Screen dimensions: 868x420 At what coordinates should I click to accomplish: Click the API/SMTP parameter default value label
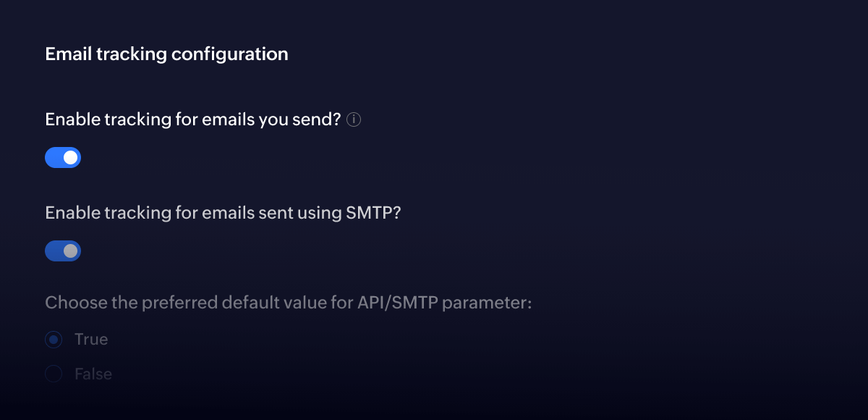pyautogui.click(x=289, y=303)
